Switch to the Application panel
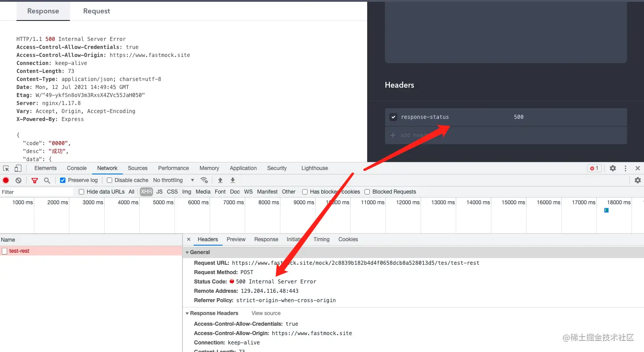 (243, 168)
